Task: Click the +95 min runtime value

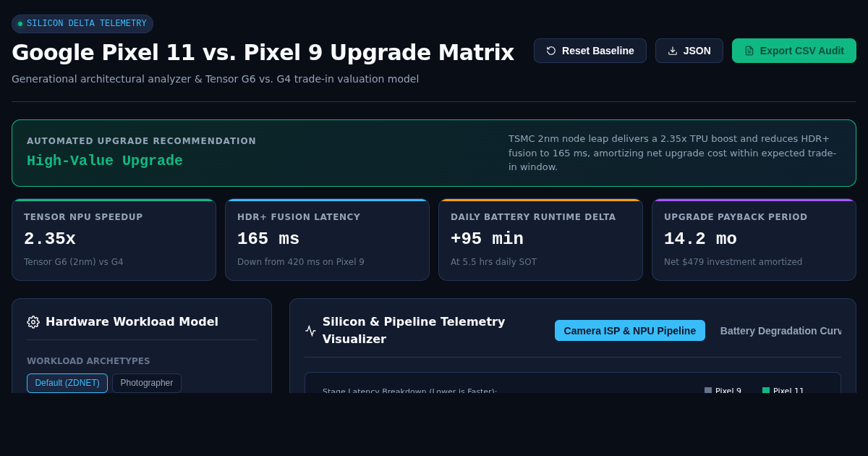Action: [487, 239]
